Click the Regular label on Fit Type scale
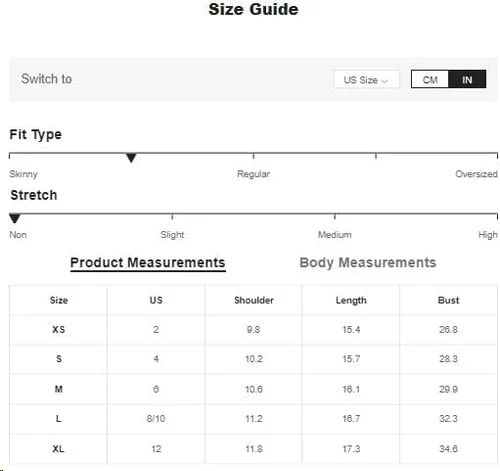The image size is (500, 471). [253, 174]
